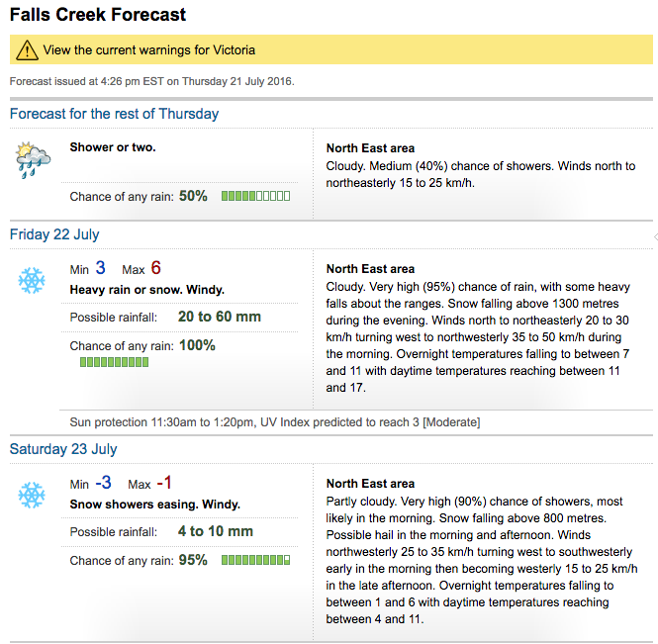This screenshot has width=658, height=644.
Task: Click the Sun protection UV Index line
Action: (x=275, y=422)
